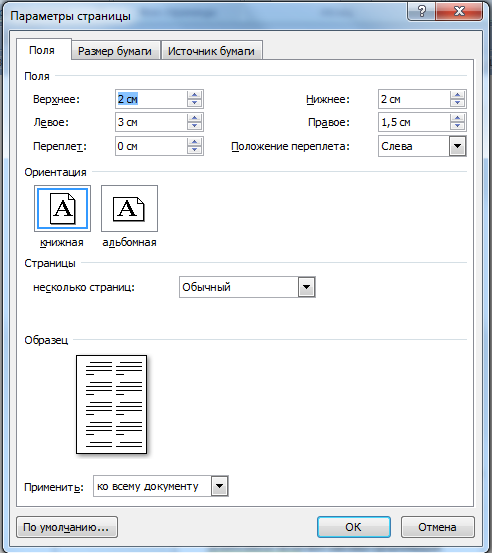Open the Размер бумаги tab
This screenshot has width=492, height=553.
(x=115, y=51)
